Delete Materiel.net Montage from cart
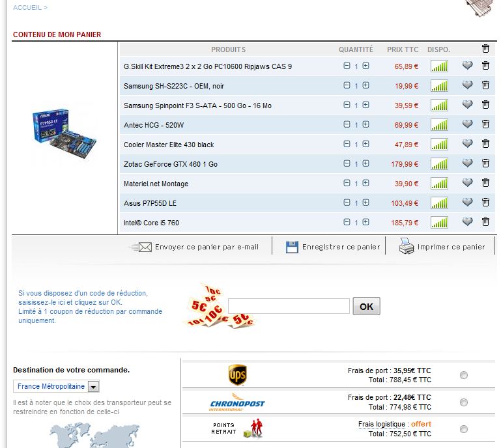This screenshot has height=448, width=501. [485, 183]
